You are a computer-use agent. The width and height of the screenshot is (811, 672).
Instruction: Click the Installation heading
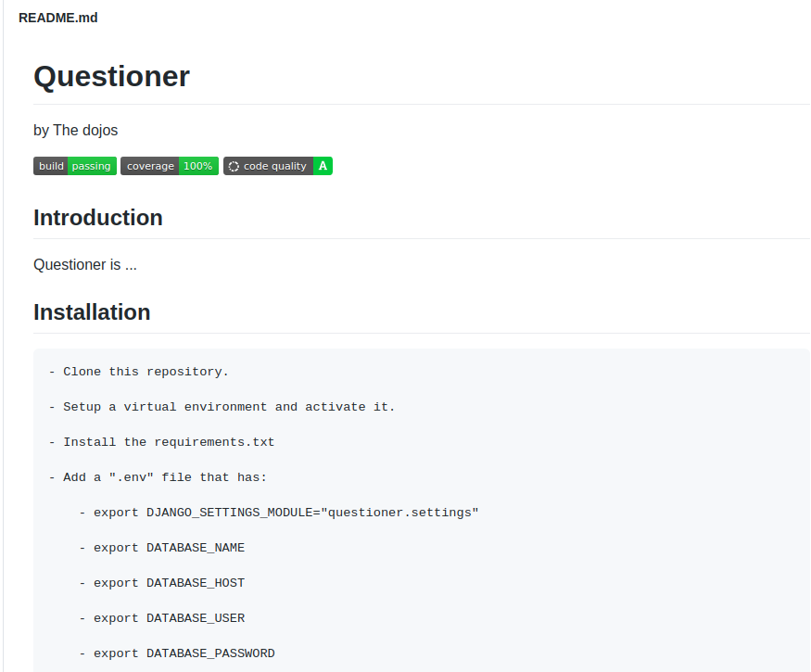92,312
